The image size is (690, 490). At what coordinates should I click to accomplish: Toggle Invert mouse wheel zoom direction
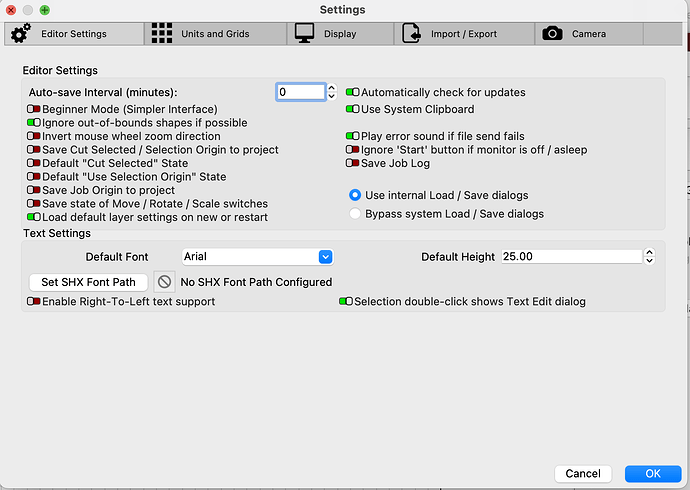(34, 136)
